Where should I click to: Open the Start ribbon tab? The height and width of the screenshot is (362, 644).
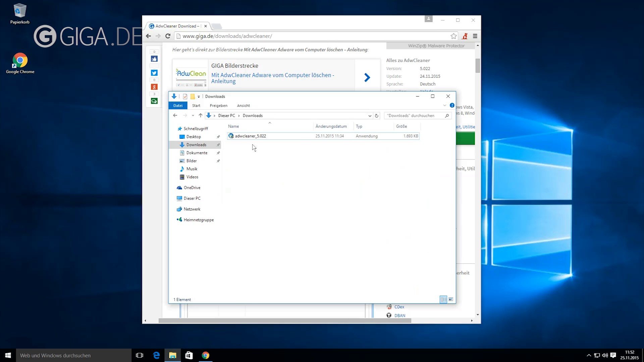coord(196,106)
